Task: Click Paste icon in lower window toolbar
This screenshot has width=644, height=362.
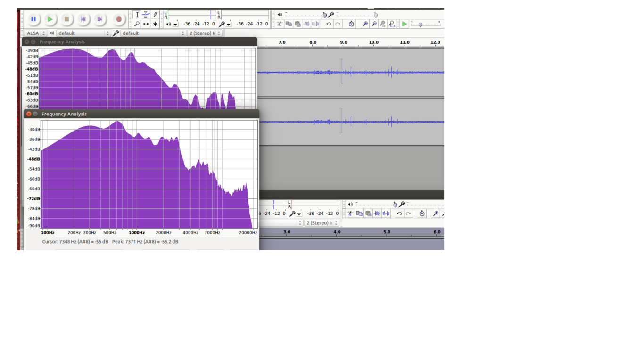Action: click(x=368, y=214)
